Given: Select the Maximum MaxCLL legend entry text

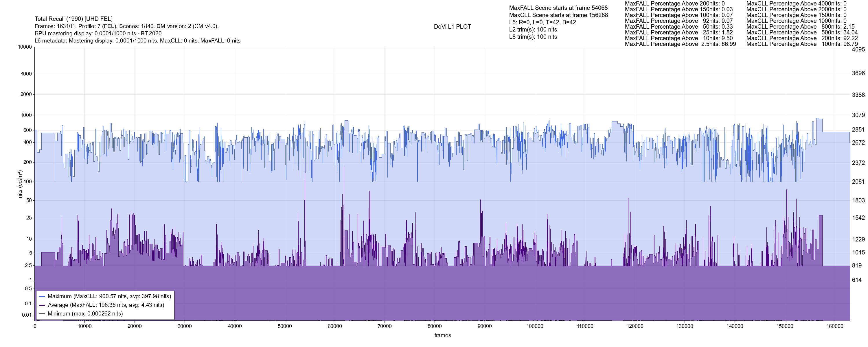Looking at the screenshot, I should pyautogui.click(x=109, y=296).
